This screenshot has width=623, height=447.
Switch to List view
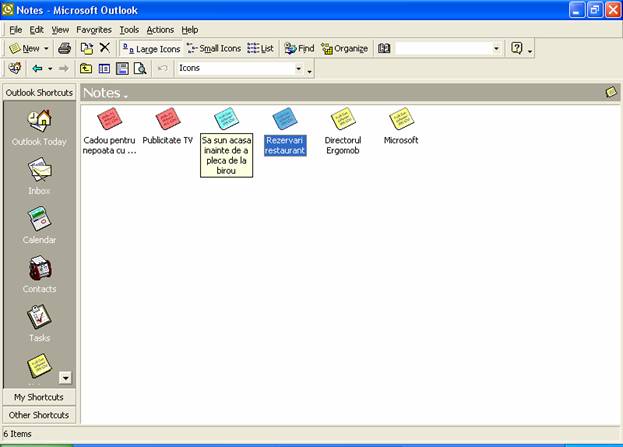pos(260,48)
